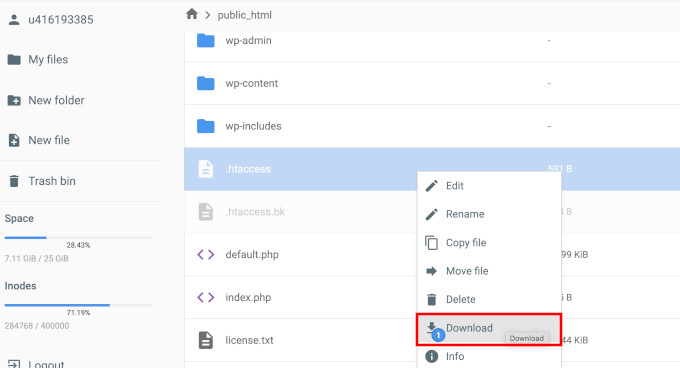Click the Space usage progress bar
Viewport: 680px width, 368px height.
pos(78,238)
